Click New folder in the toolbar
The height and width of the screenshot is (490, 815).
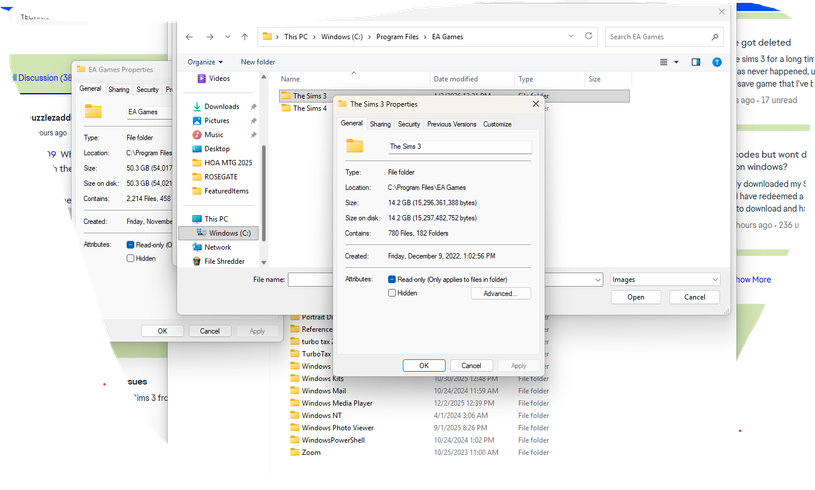click(258, 62)
